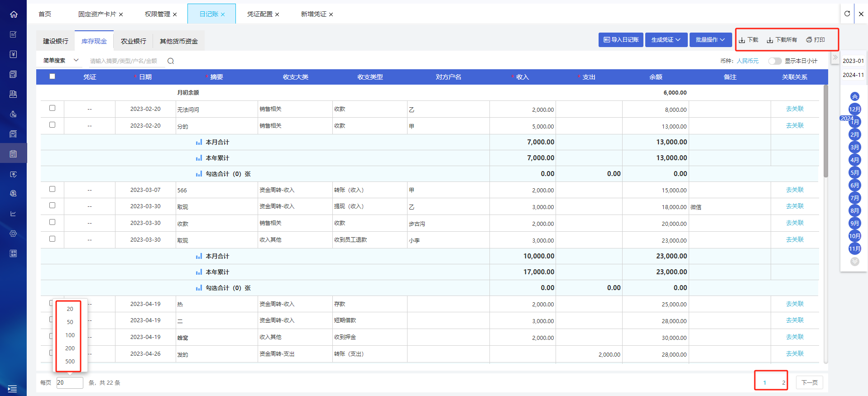Viewport: 868px width, 396px height.
Task: Click the highlighted clipboard icon in sidebar
Action: pyautogui.click(x=14, y=154)
